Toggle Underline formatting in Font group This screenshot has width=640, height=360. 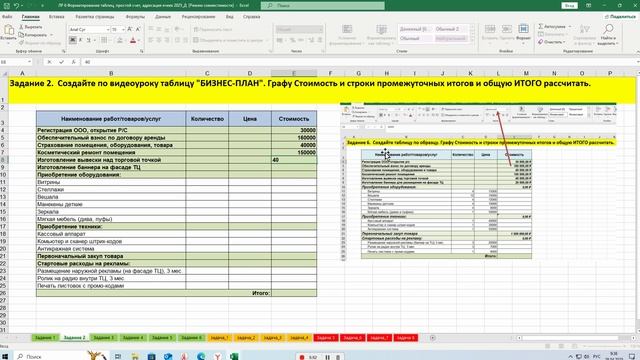click(88, 40)
